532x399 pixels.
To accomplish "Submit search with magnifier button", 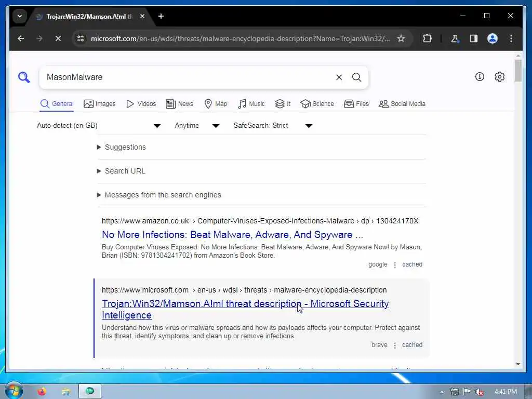I will [x=356, y=77].
